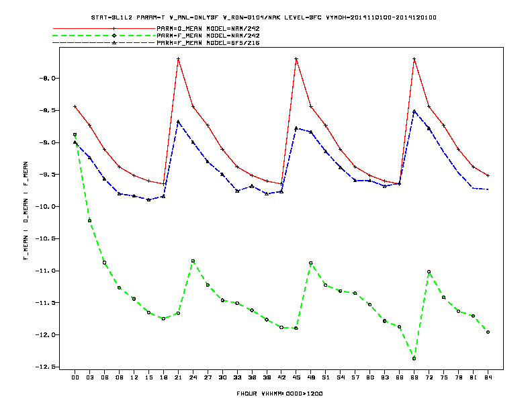Screen dimensions: 532x411
Task: Click the red line peak marker at hour 21
Action: pos(178,59)
